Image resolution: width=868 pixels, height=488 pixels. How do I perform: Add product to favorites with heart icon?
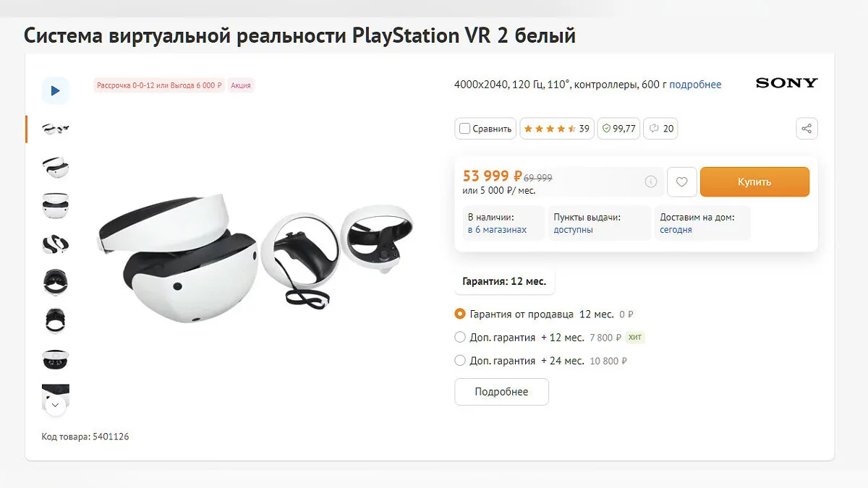point(681,182)
